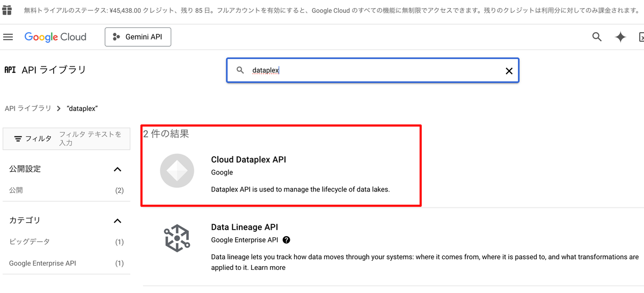
Task: Collapse the カテゴリ section chevron
Action: [118, 221]
